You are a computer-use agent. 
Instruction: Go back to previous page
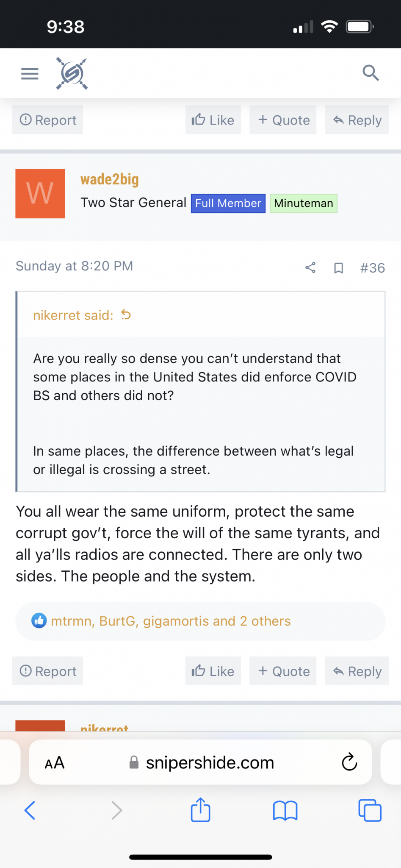(x=30, y=810)
